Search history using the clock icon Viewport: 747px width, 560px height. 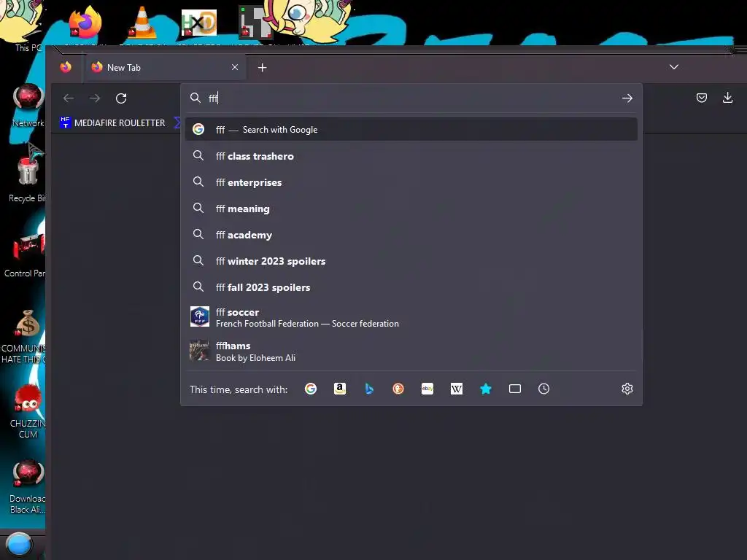click(x=543, y=389)
